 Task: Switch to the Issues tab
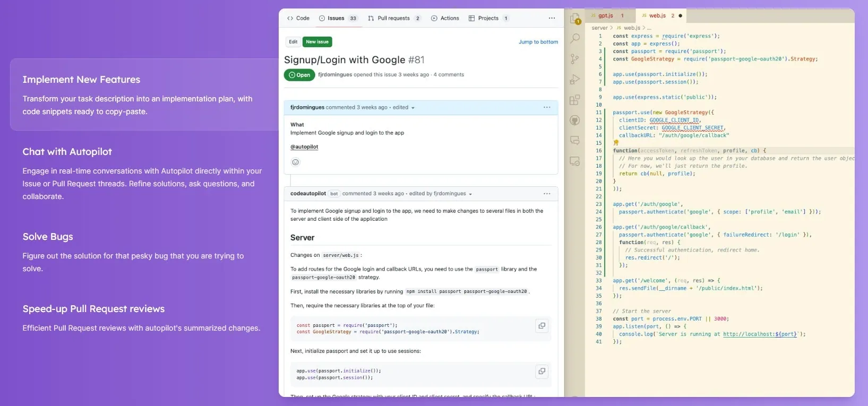coord(338,18)
